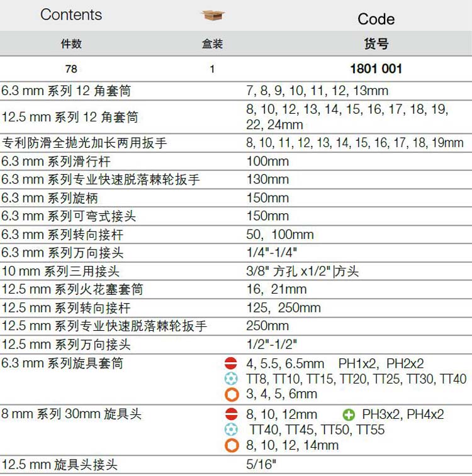Click the 盒装 column label
Image resolution: width=472 pixels, height=476 pixels.
(x=212, y=44)
